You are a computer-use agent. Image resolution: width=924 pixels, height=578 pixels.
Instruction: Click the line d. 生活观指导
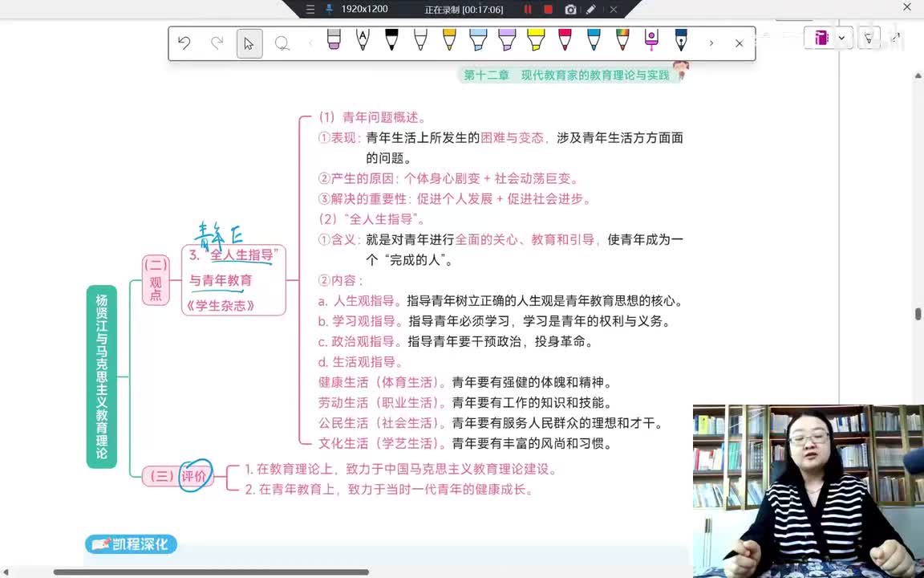[361, 362]
